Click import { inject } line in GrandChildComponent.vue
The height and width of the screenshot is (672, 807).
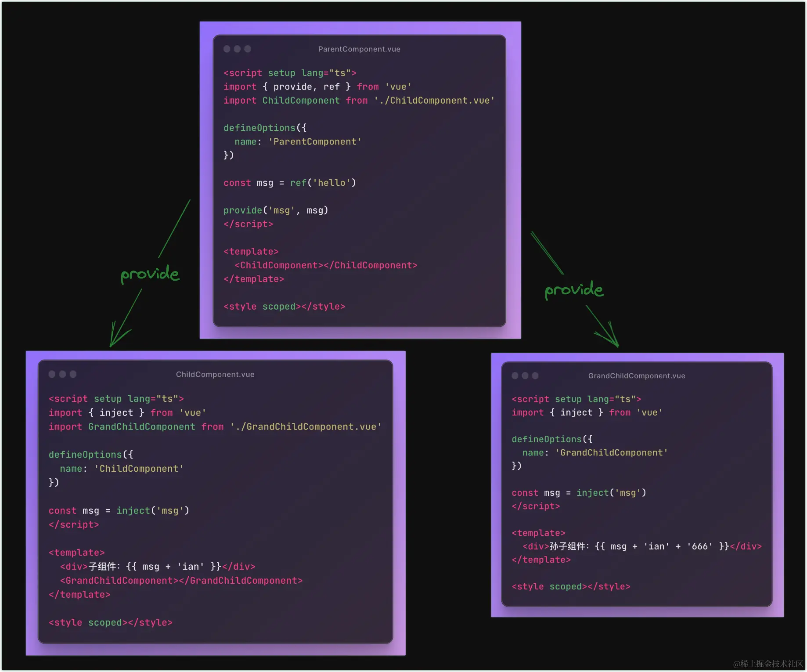click(587, 412)
